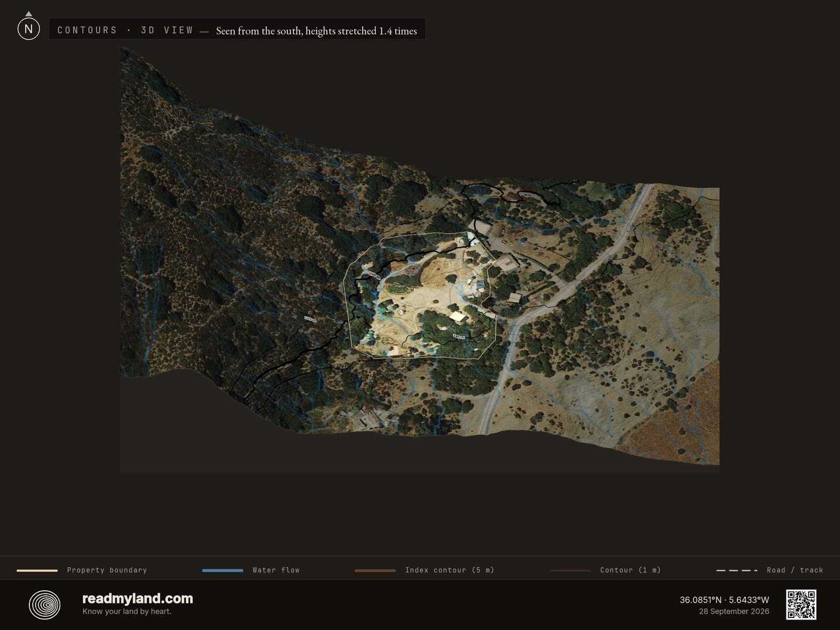Image resolution: width=840 pixels, height=630 pixels.
Task: Select the "Index contour (5 m)" label
Action: pyautogui.click(x=450, y=570)
